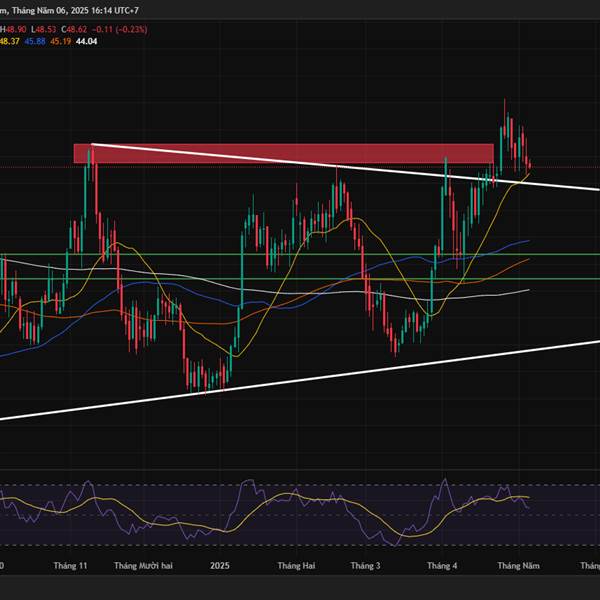Click the Tháng 4 time axis label
The image size is (600, 600).
pyautogui.click(x=442, y=566)
